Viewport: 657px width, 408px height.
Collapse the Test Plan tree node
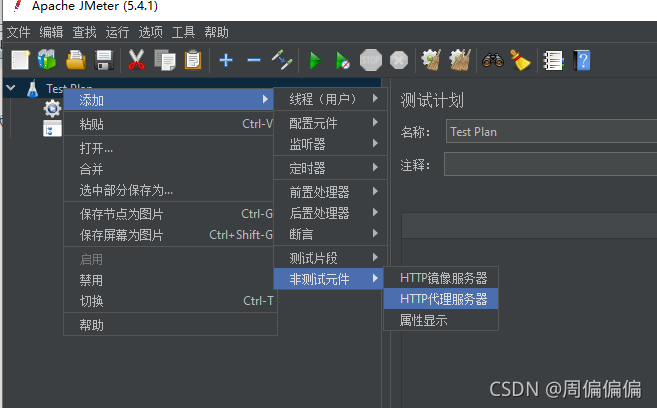point(11,88)
